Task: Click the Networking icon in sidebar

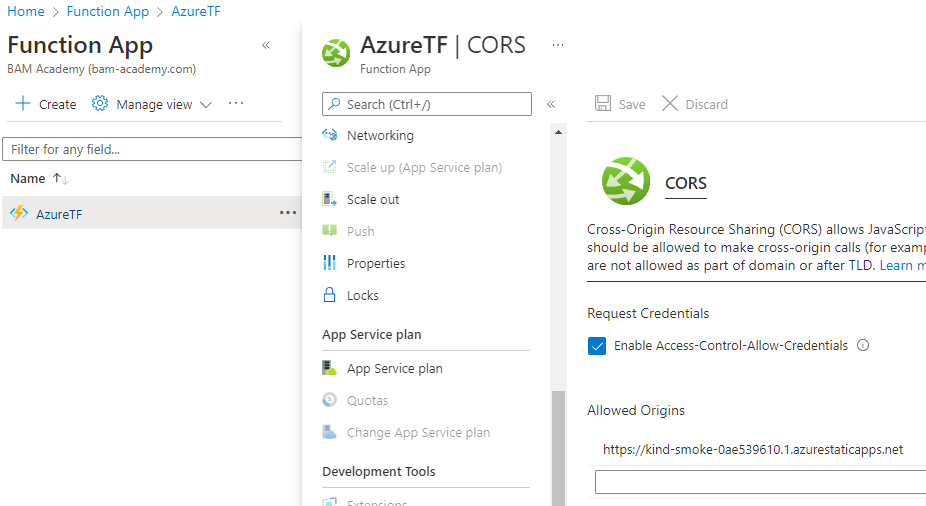Action: point(330,135)
